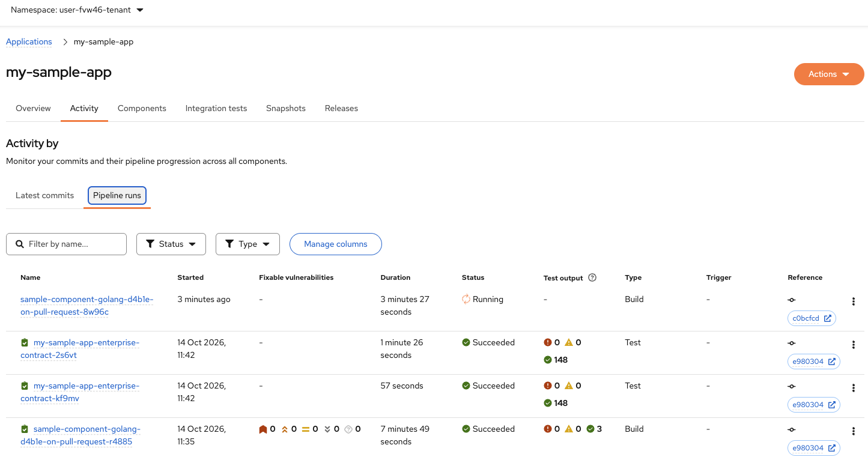Viewport: 868px width, 460px height.
Task: Click signed shield icon beside enterprise-contract-2s6vt
Action: pos(25,342)
